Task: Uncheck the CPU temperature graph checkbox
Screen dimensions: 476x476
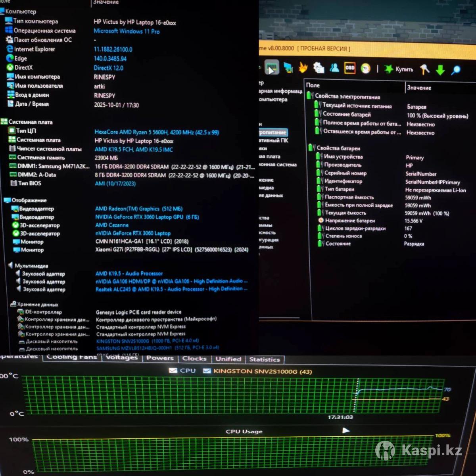Action: [173, 370]
